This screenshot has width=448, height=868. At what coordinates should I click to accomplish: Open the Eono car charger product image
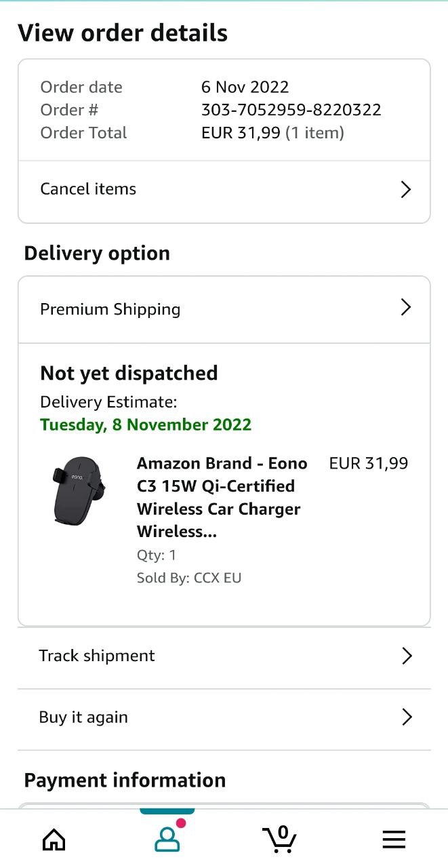click(79, 490)
